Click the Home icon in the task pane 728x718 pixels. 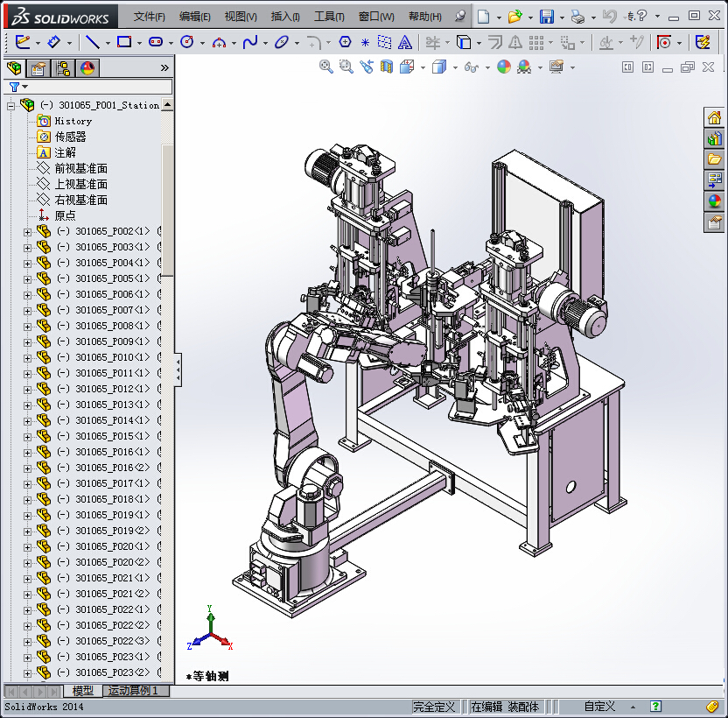coord(715,119)
